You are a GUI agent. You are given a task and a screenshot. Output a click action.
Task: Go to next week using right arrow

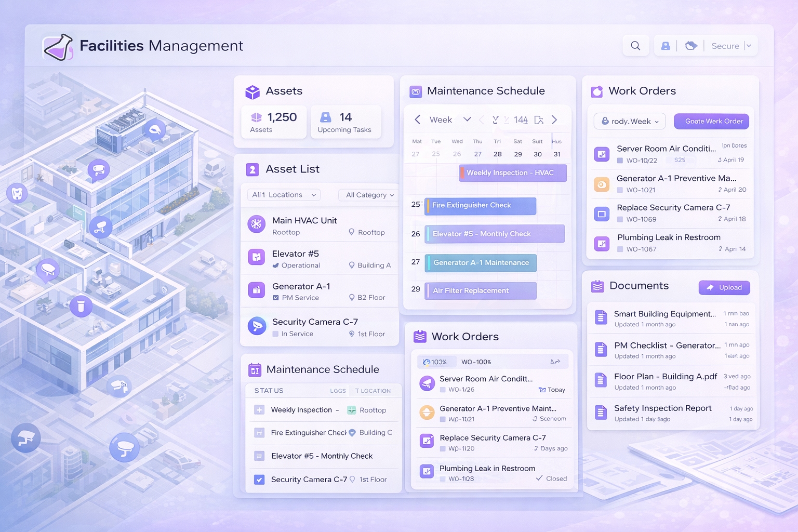(554, 120)
